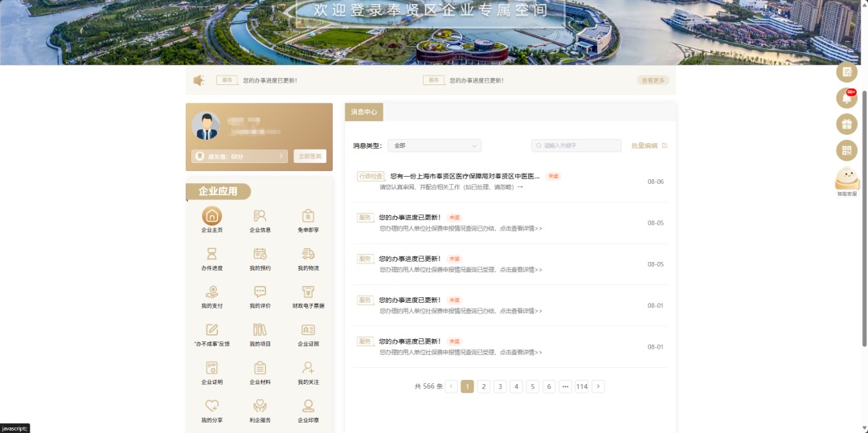This screenshot has height=433, width=868.
Task: Click 查看更多 in the announcement bar
Action: pos(653,80)
